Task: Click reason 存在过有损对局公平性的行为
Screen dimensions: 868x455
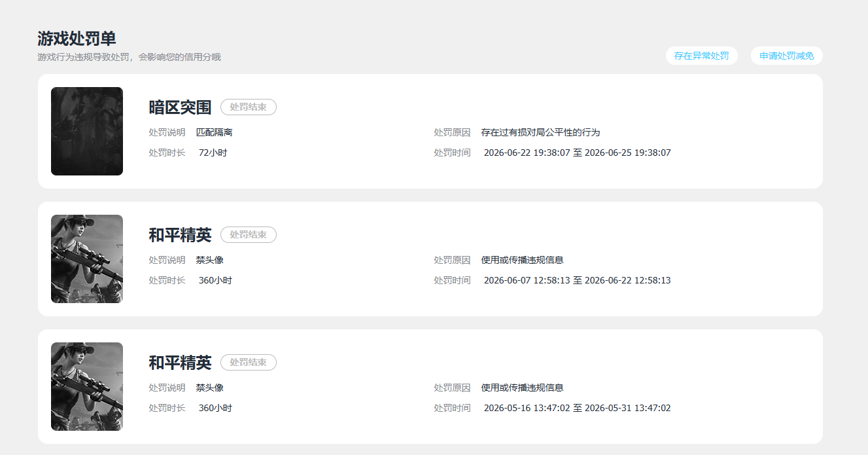Action: click(541, 132)
